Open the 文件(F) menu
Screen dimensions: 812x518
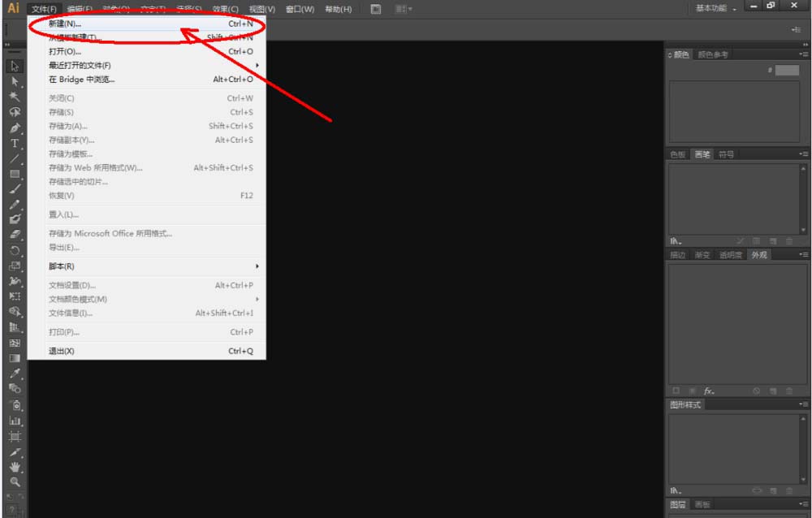pos(44,9)
